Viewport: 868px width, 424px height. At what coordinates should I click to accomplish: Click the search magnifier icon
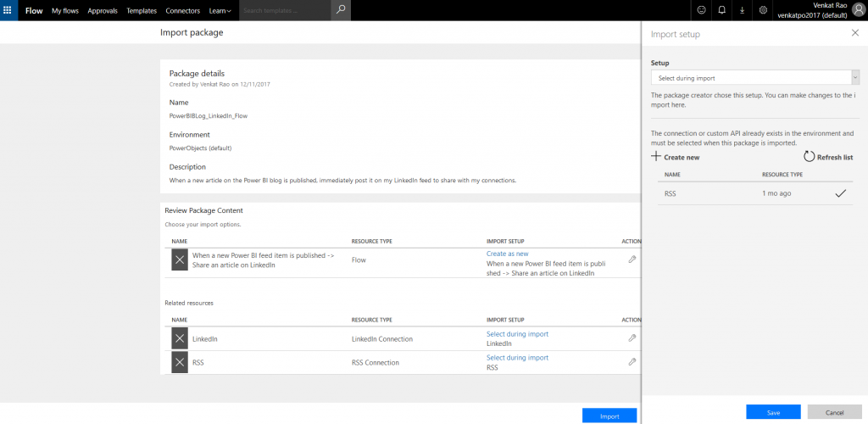pos(340,10)
